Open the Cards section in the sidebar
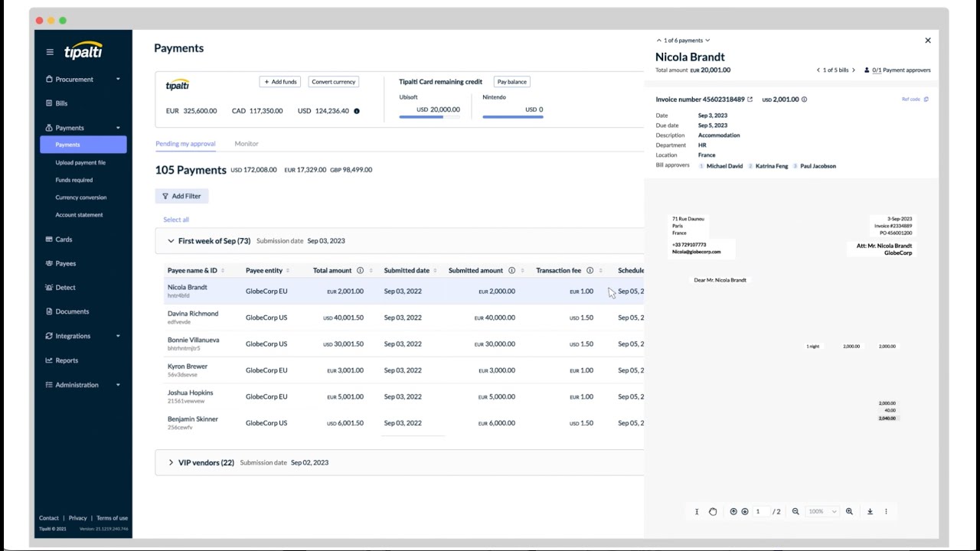 coord(62,239)
